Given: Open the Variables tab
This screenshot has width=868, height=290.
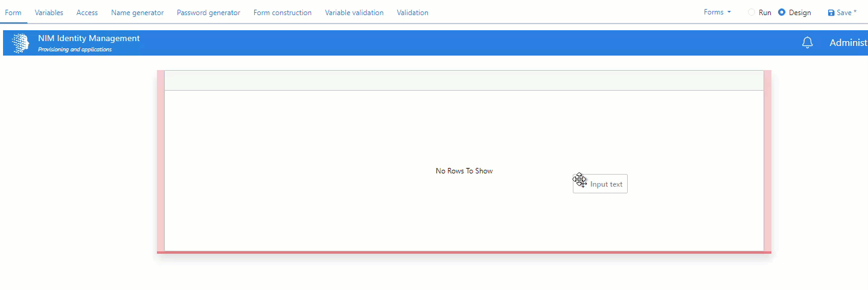Looking at the screenshot, I should [49, 13].
